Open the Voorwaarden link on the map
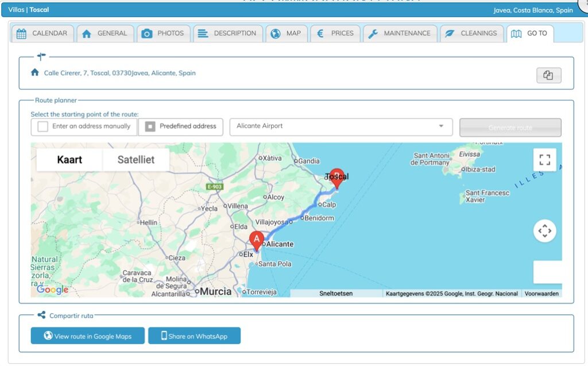The height and width of the screenshot is (366, 588). tap(542, 294)
